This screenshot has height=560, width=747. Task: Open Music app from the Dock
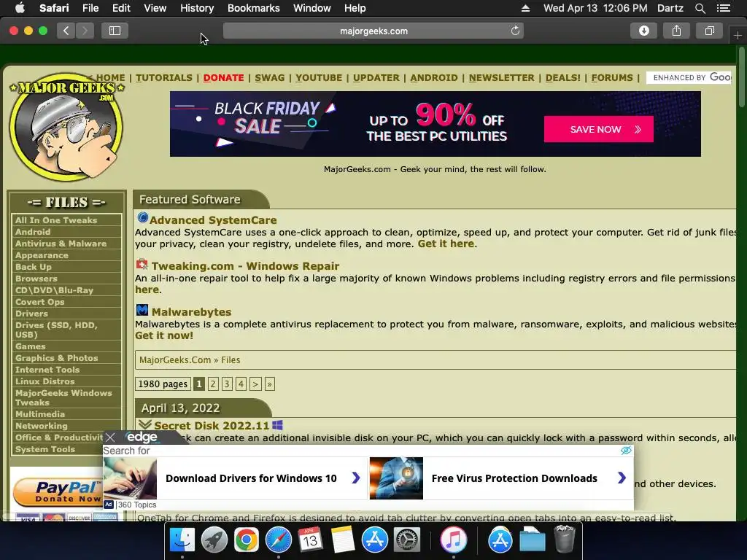(x=454, y=540)
